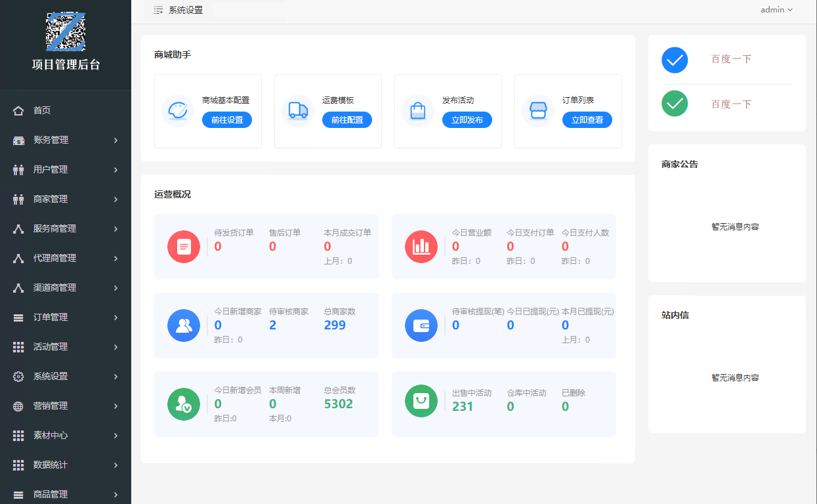Click the green member icon for 今日新增会员
817x504 pixels.
184,404
